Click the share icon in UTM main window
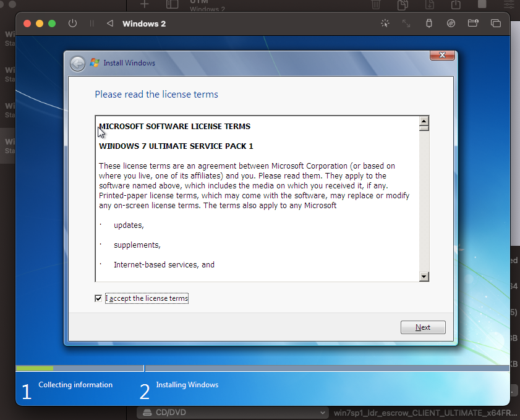The image size is (520, 420). click(456, 4)
